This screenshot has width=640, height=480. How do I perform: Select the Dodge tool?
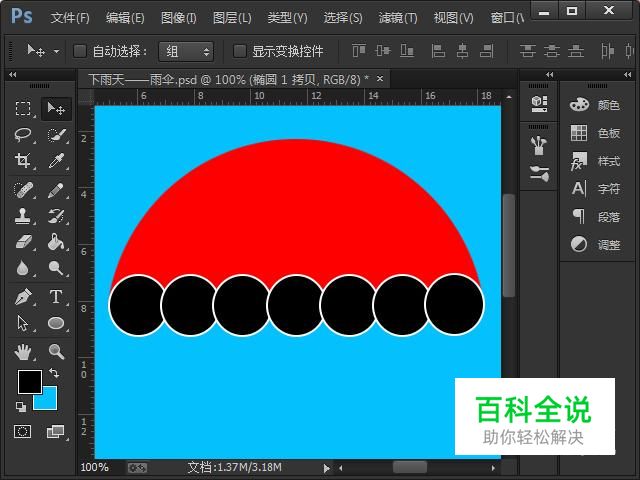pyautogui.click(x=56, y=268)
